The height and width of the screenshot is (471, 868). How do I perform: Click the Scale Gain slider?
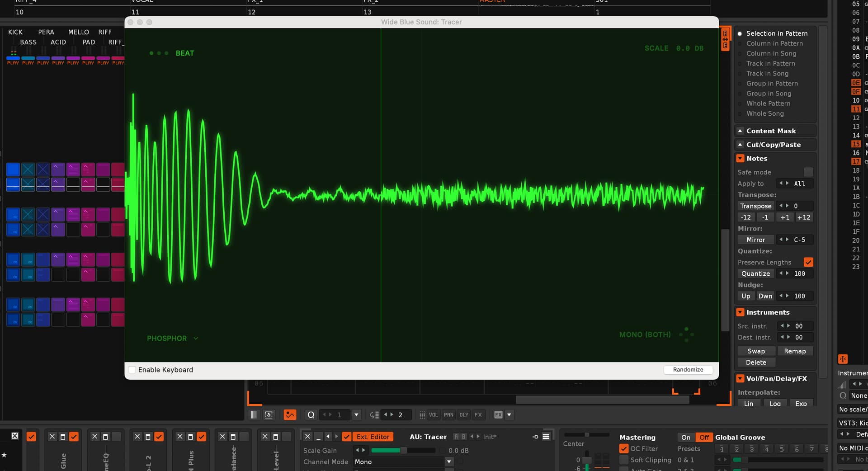click(402, 451)
